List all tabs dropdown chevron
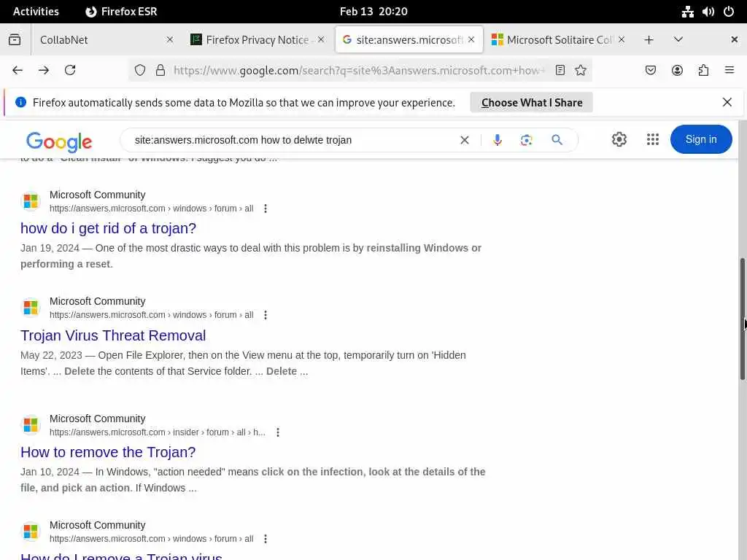This screenshot has height=560, width=747. click(678, 40)
